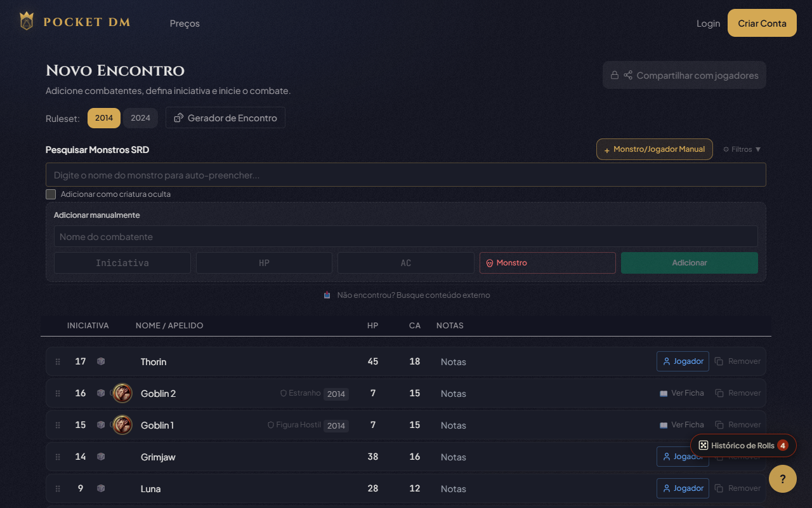Click the drag handle on Thorin's row
Viewport: 812px width, 508px height.
58,361
